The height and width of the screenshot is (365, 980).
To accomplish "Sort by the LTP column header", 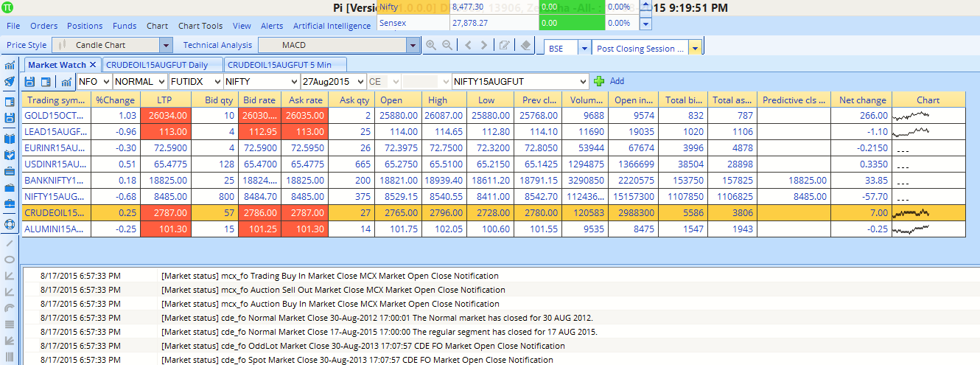I will [x=164, y=100].
